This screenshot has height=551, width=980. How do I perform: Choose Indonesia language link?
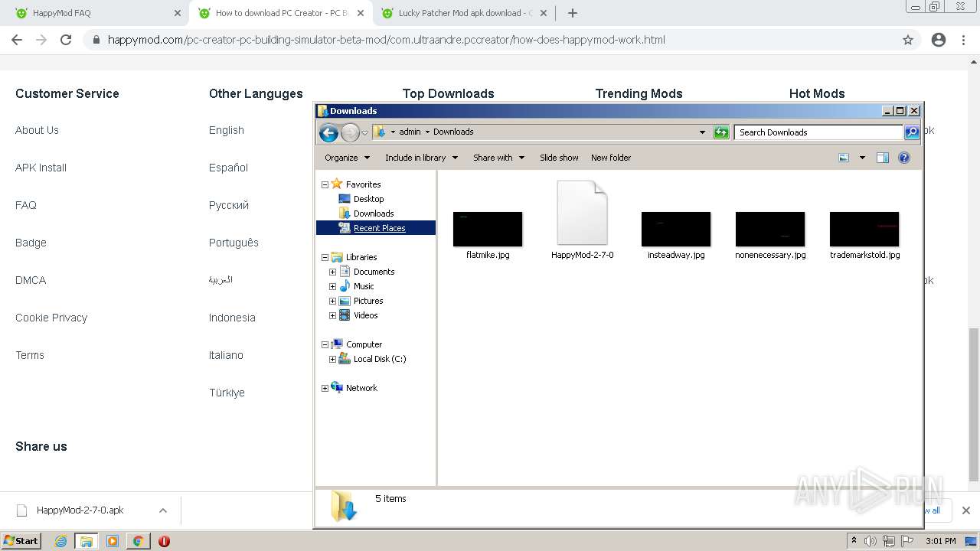(232, 318)
